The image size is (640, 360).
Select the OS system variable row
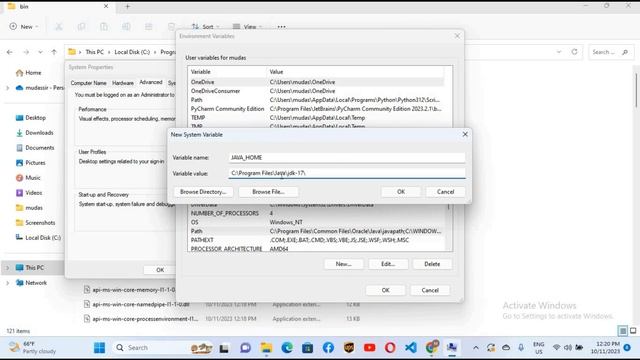[317, 222]
